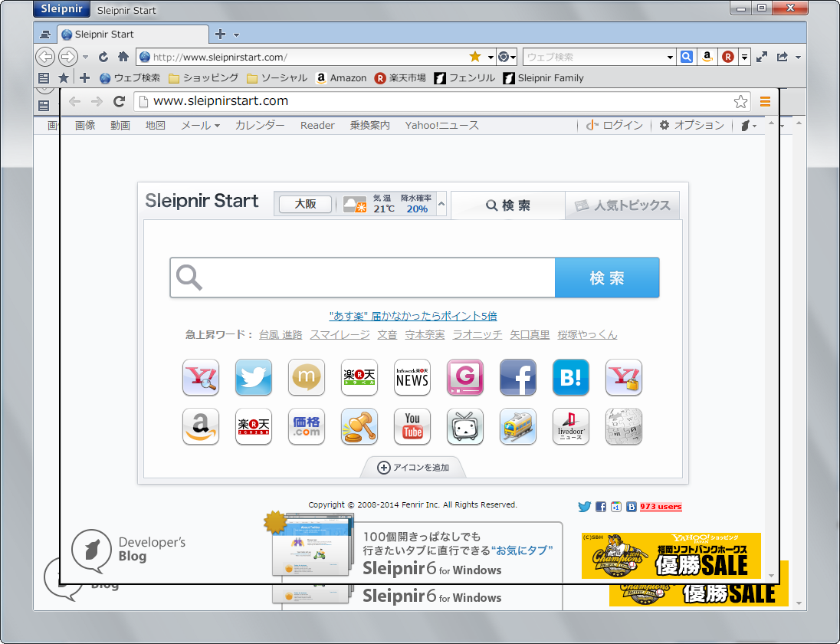The width and height of the screenshot is (840, 644).
Task: Select the Sleipnir Start browser tab
Action: pos(134,34)
